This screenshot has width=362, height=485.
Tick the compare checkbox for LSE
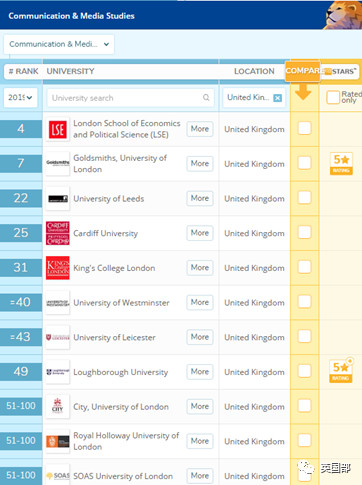(x=304, y=128)
